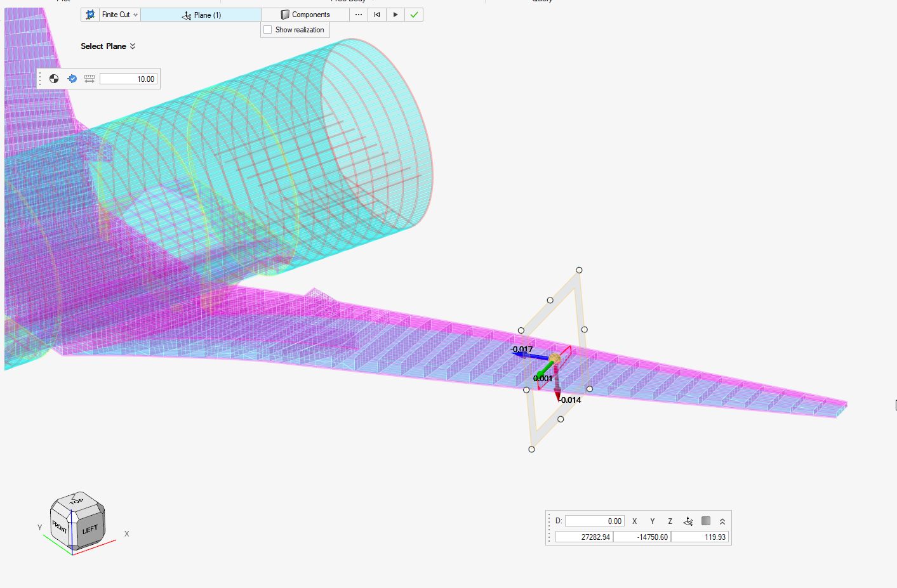Click the free body tool icon left of Finite Cut
The image size is (897, 588).
click(90, 15)
